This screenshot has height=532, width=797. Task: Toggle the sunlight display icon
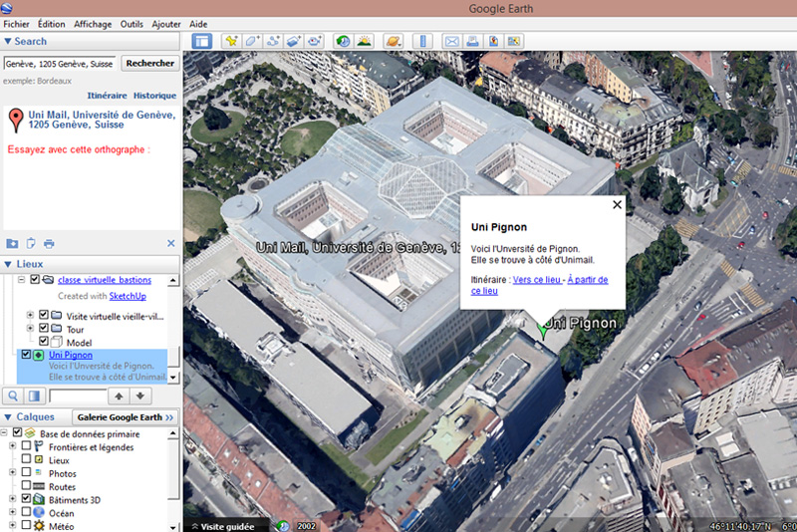pyautogui.click(x=365, y=41)
